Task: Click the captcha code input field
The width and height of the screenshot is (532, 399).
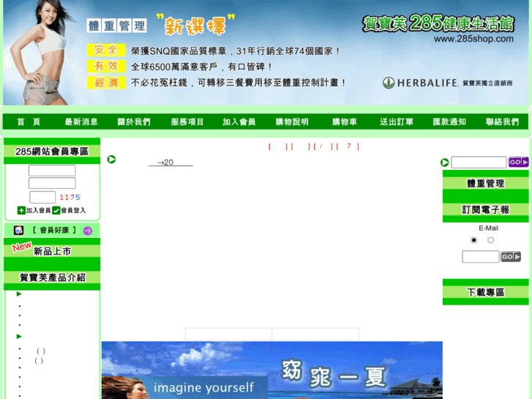Action: [x=42, y=197]
